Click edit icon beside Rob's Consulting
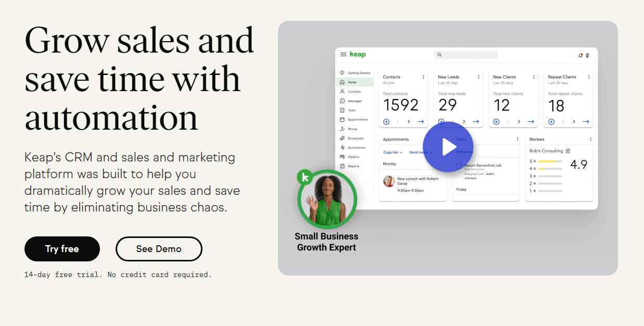Image resolution: width=644 pixels, height=326 pixels. pos(568,151)
